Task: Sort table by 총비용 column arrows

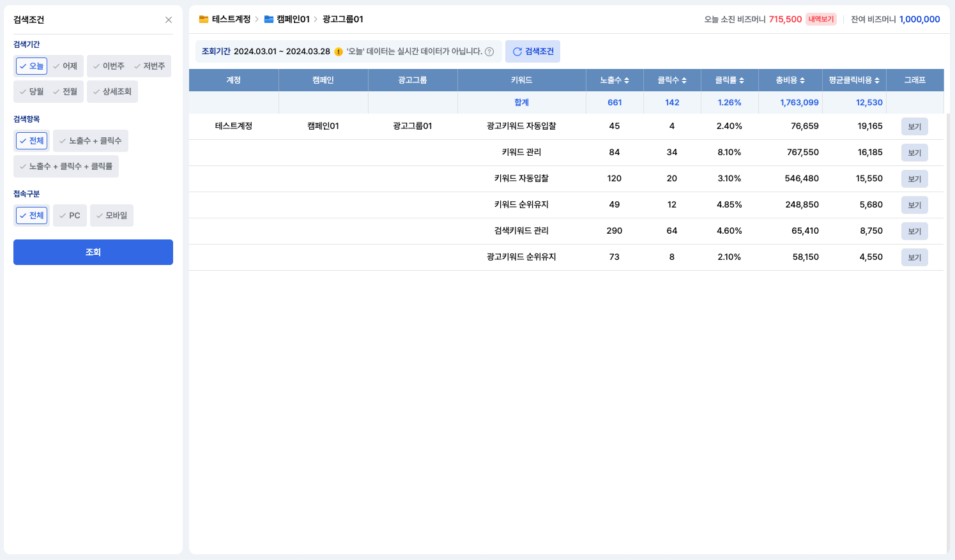Action: [x=802, y=80]
